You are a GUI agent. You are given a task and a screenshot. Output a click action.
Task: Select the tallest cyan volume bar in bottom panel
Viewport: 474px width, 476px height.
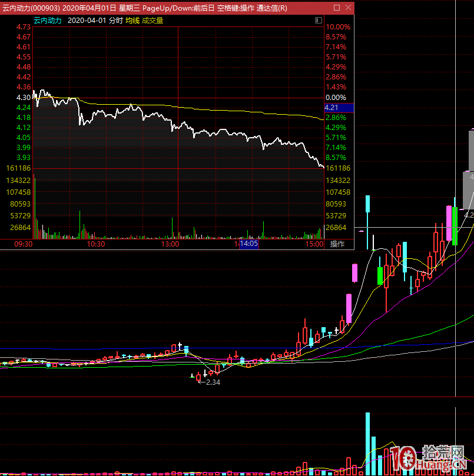[368, 441]
